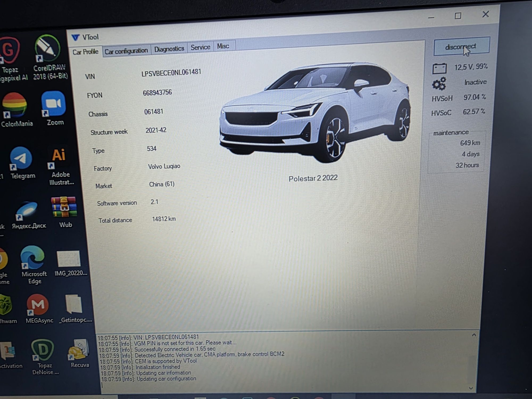Select the Market value China (61)
Viewport: 532px width, 399px height.
[162, 184]
